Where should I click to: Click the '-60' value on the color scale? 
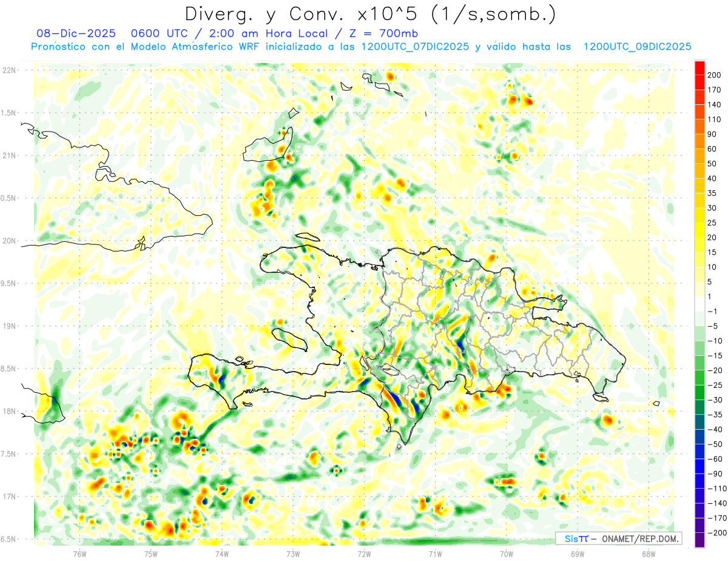(x=714, y=459)
